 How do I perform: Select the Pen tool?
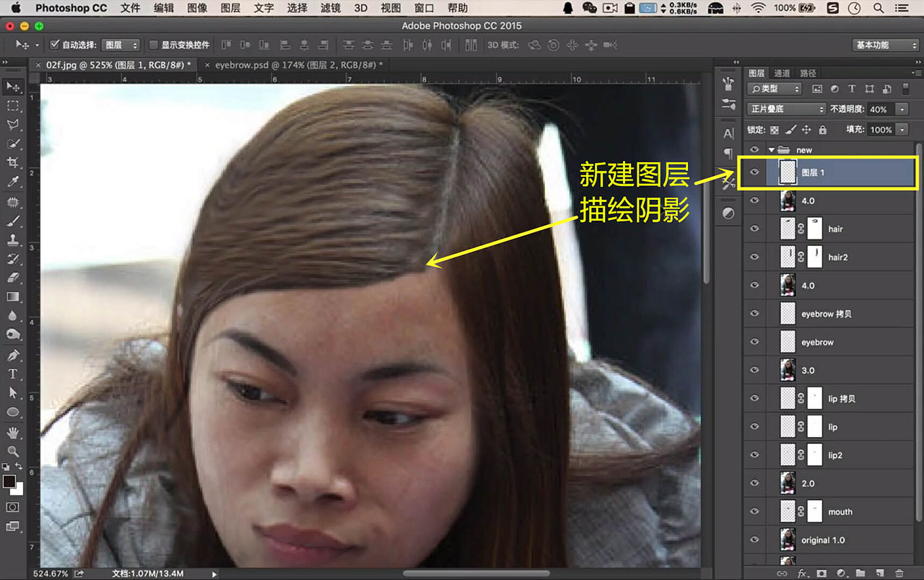click(13, 355)
